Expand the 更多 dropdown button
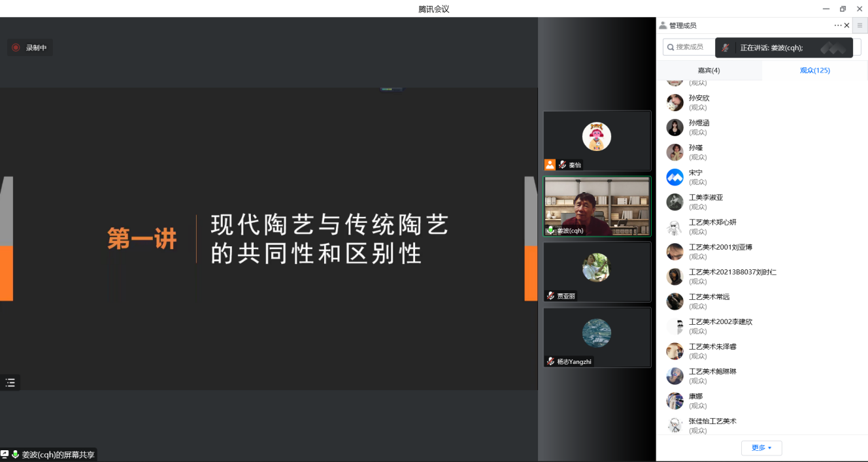Screen dimensions: 868x462 (x=761, y=448)
